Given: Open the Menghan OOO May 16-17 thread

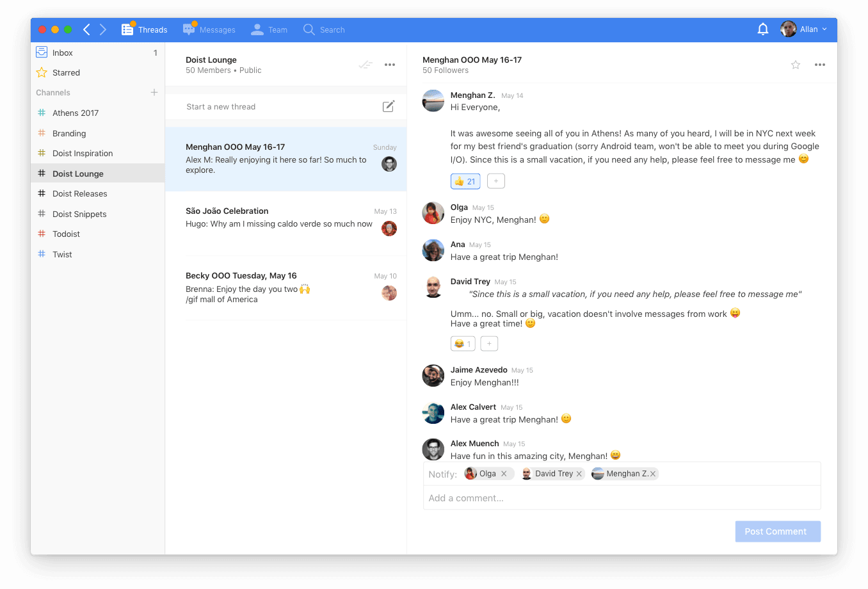Looking at the screenshot, I should coord(285,159).
